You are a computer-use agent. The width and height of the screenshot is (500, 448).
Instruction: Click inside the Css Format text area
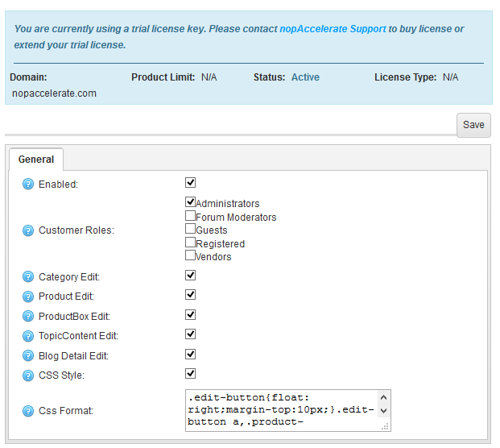280,409
